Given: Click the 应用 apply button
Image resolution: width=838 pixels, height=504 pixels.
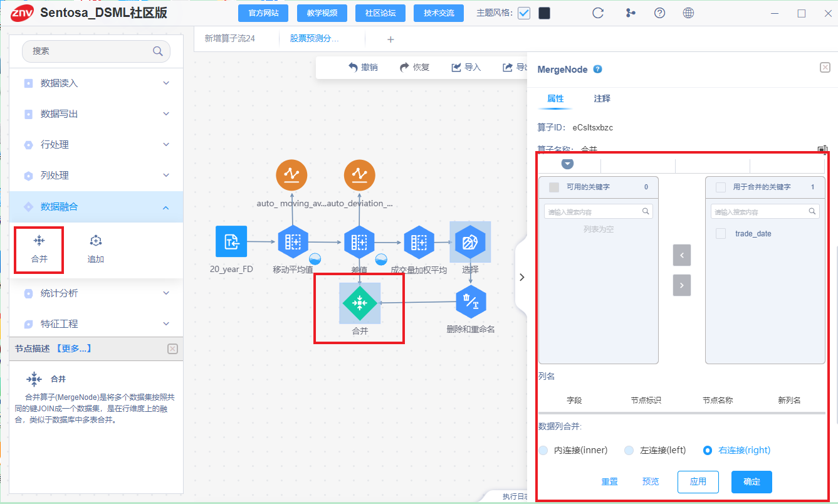Looking at the screenshot, I should [698, 481].
